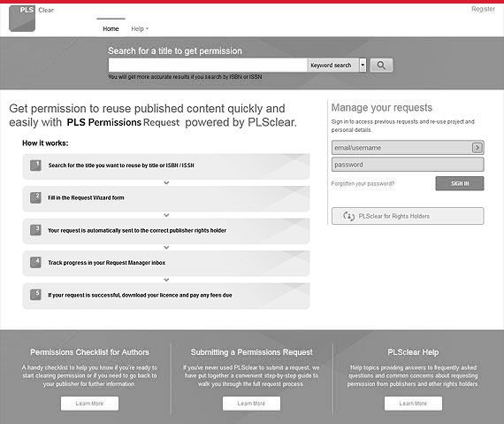Click the Register link

483,9
